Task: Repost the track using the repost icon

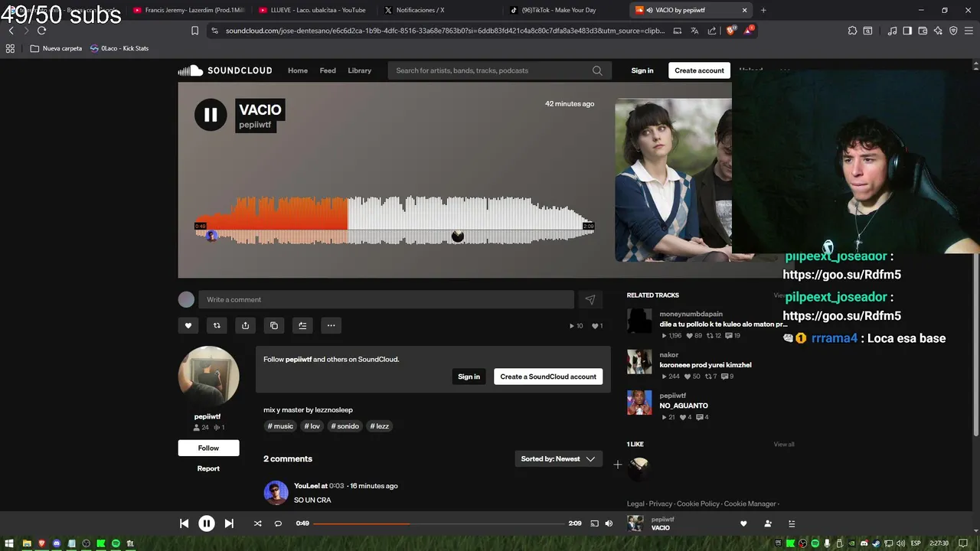Action: 217,325
